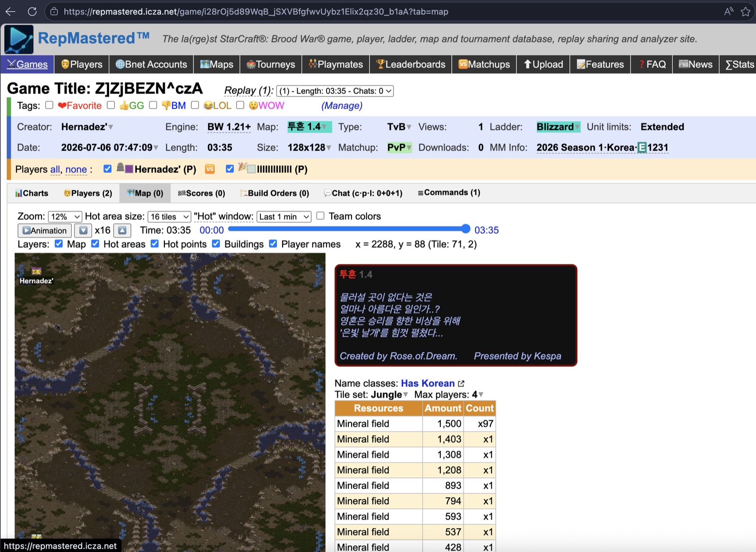Click the VS icon between players
The height and width of the screenshot is (552, 756).
point(210,169)
